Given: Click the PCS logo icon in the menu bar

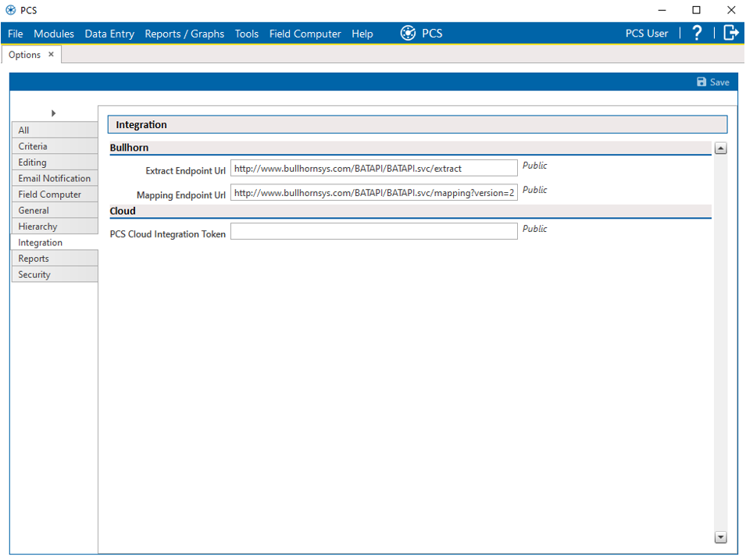Looking at the screenshot, I should coord(408,33).
